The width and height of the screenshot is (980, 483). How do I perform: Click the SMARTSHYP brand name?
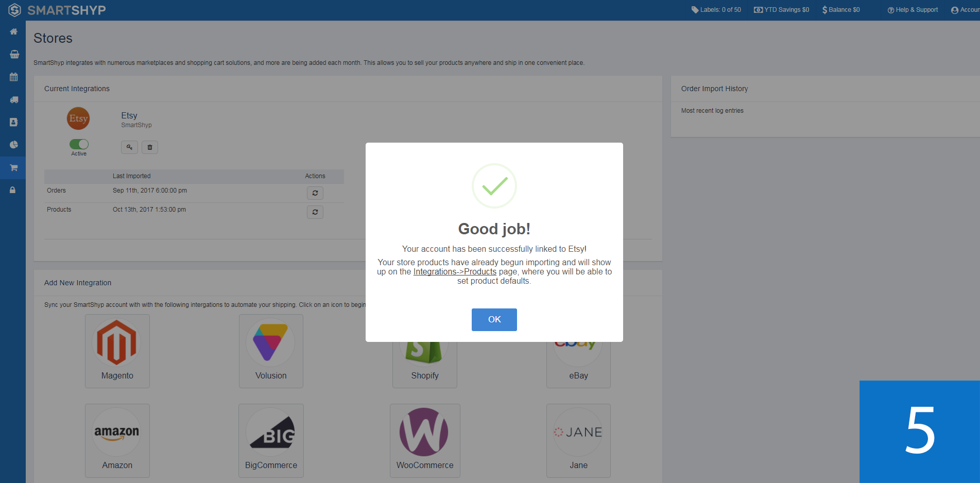click(66, 10)
